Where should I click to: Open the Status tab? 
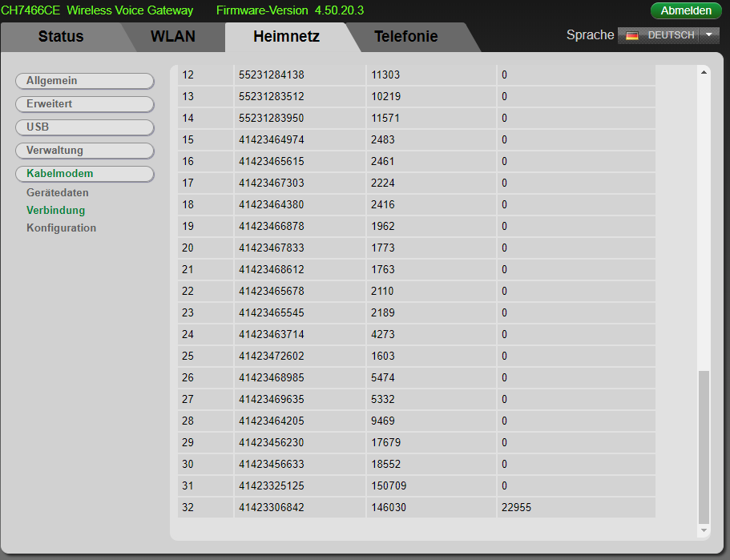tap(61, 36)
